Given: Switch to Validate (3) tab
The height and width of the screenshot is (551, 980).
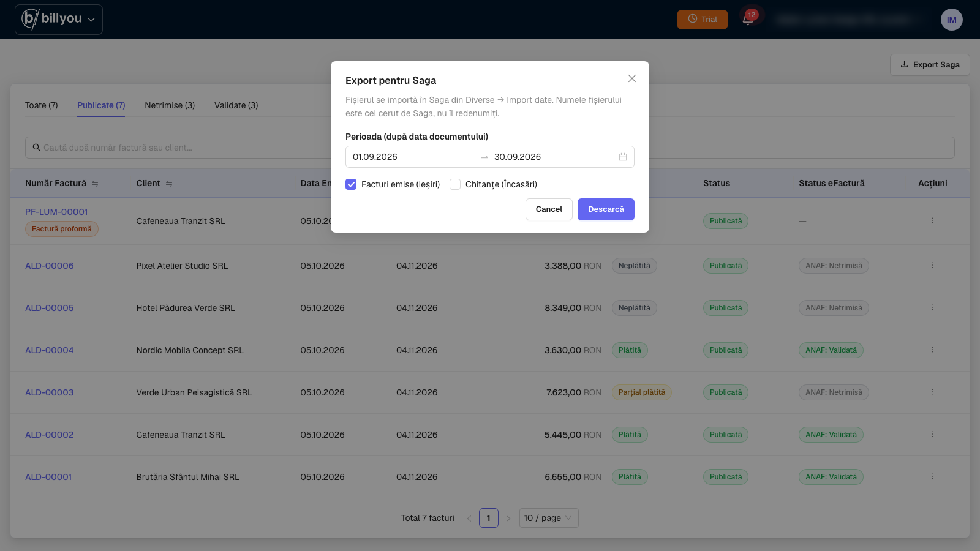Looking at the screenshot, I should [x=236, y=105].
